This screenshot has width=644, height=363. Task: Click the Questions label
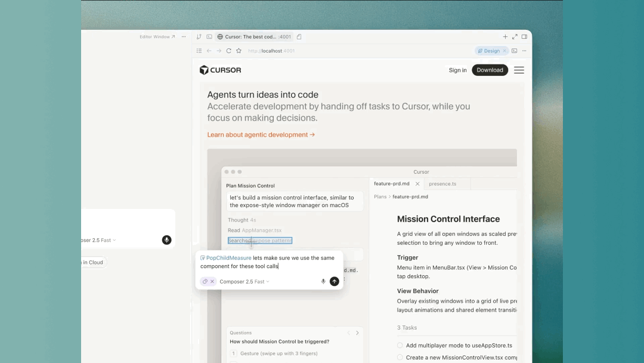pos(241,333)
